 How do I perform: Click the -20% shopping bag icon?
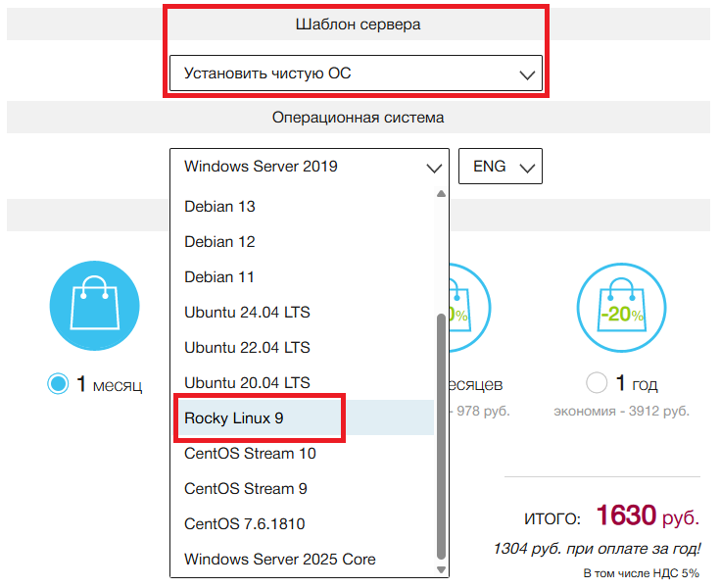621,308
